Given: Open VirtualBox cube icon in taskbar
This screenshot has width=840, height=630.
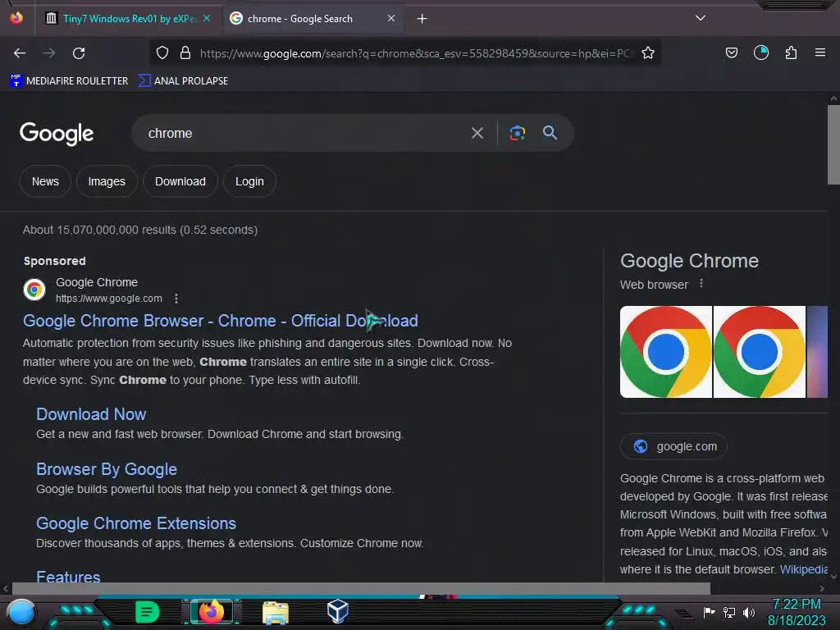Looking at the screenshot, I should (338, 610).
